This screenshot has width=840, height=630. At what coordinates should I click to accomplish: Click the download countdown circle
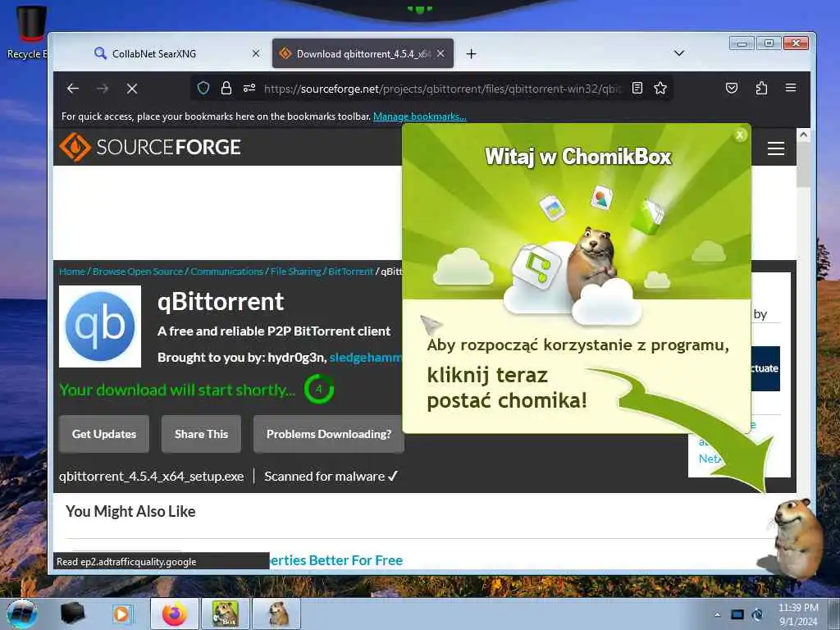319,390
